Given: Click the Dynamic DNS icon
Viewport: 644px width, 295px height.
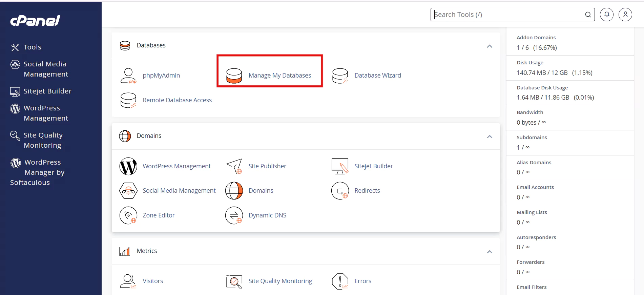Looking at the screenshot, I should 234,215.
